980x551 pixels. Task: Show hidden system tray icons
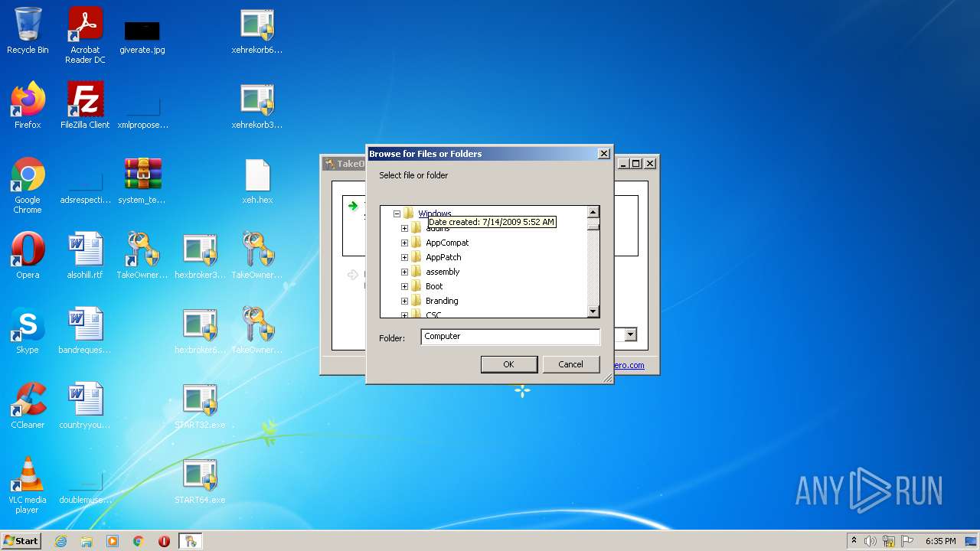click(854, 541)
